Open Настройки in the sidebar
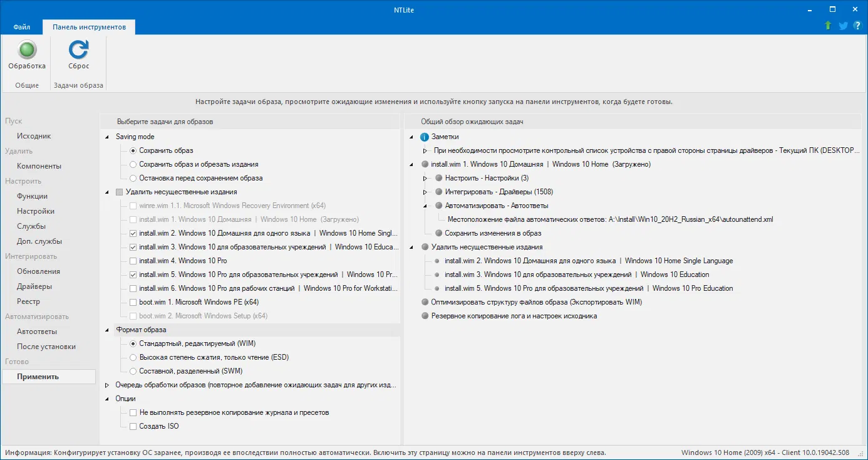 pyautogui.click(x=36, y=211)
